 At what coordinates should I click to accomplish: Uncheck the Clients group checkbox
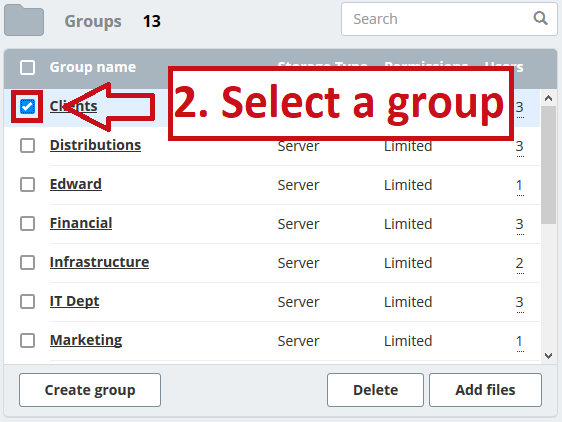(28, 106)
